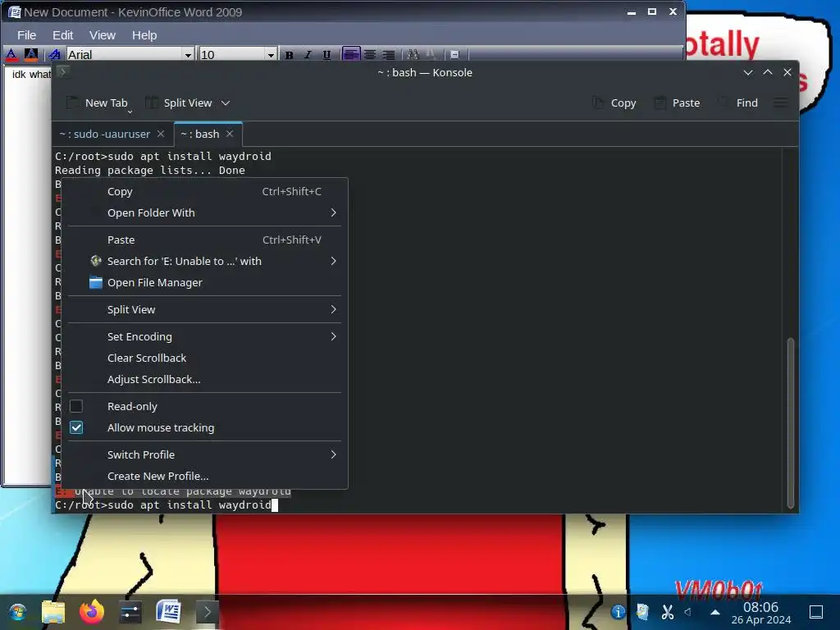The height and width of the screenshot is (630, 840).
Task: Open file manager from taskbar
Action: [x=53, y=612]
